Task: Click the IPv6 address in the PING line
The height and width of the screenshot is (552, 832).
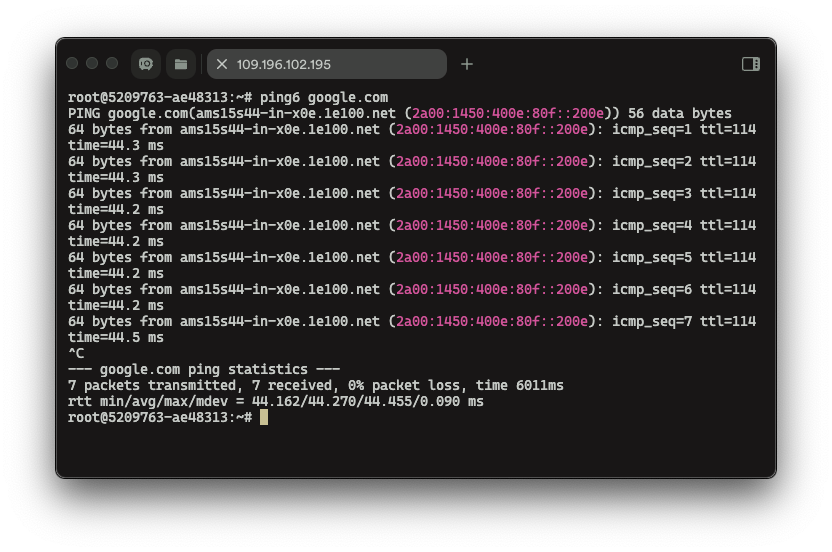Action: tap(508, 114)
